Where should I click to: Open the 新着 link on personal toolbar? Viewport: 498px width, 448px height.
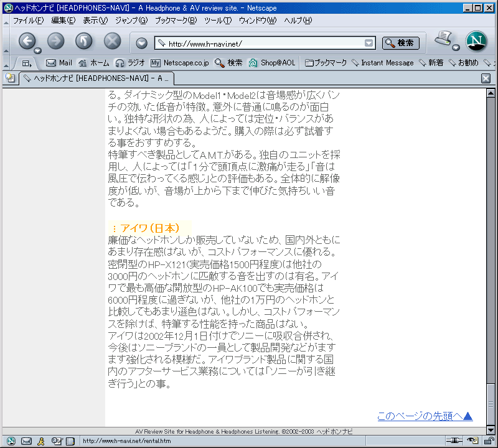[431, 63]
